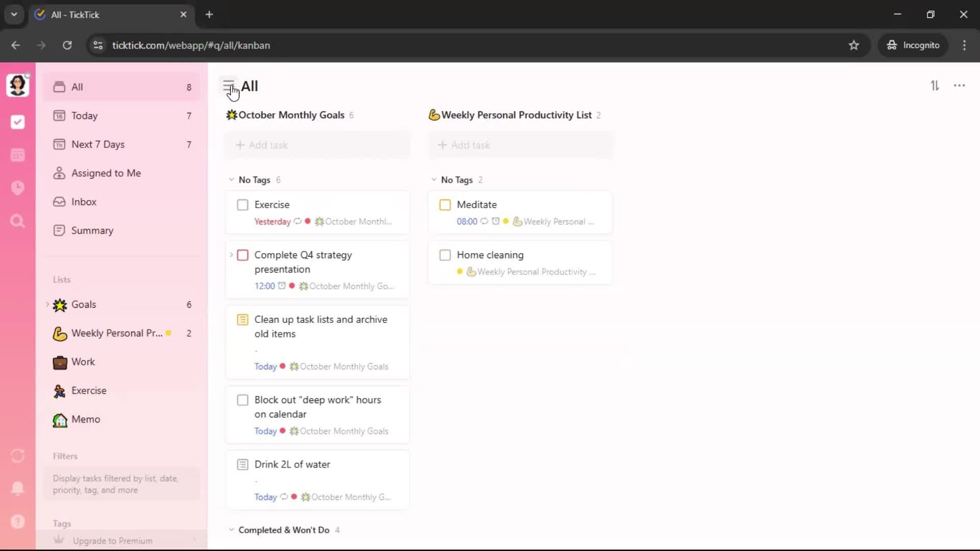The height and width of the screenshot is (551, 980).
Task: Click the sort icon at top right
Action: pos(935,86)
